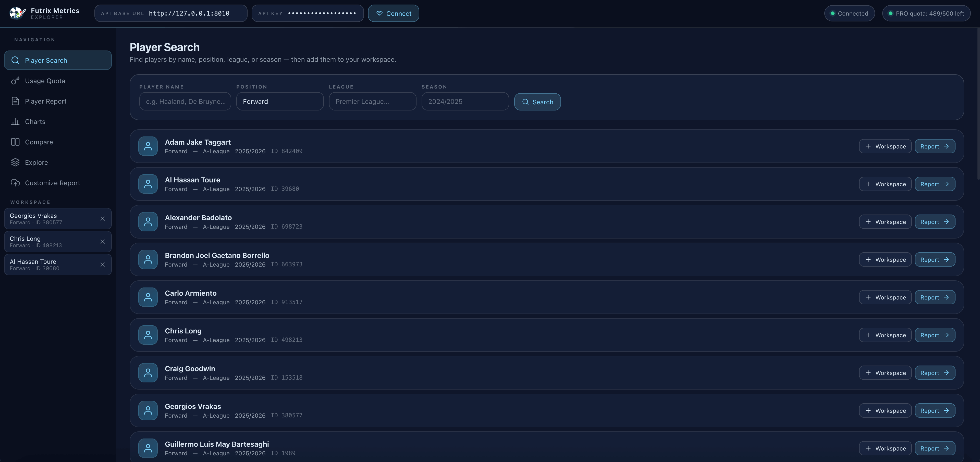Open Report for Carlo Armiento
Screen dimensions: 980x462
click(935, 297)
